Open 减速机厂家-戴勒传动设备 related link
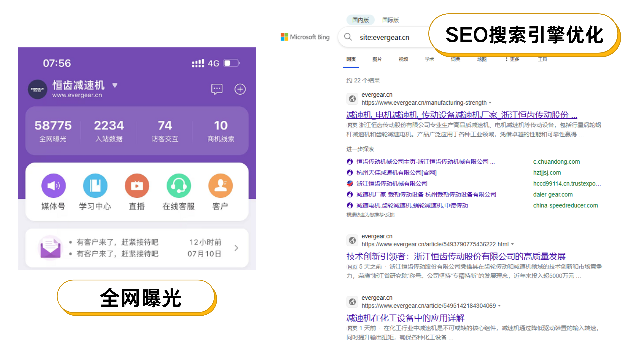 click(426, 194)
